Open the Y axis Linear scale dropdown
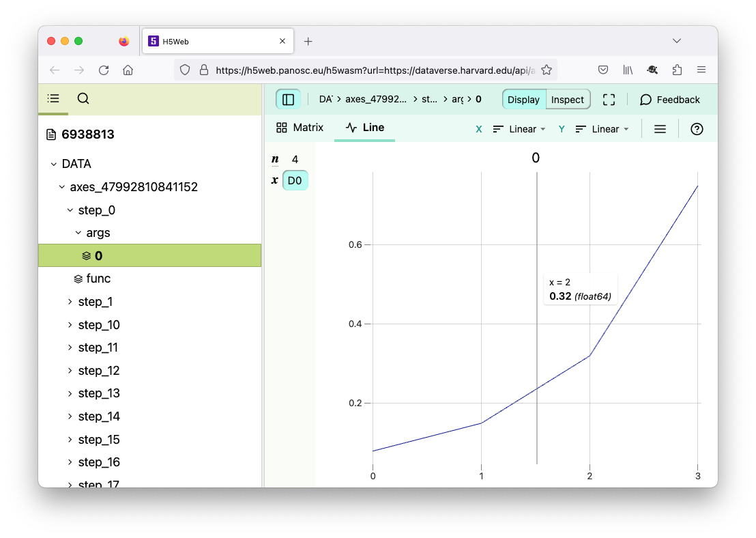756x538 pixels. pyautogui.click(x=602, y=129)
